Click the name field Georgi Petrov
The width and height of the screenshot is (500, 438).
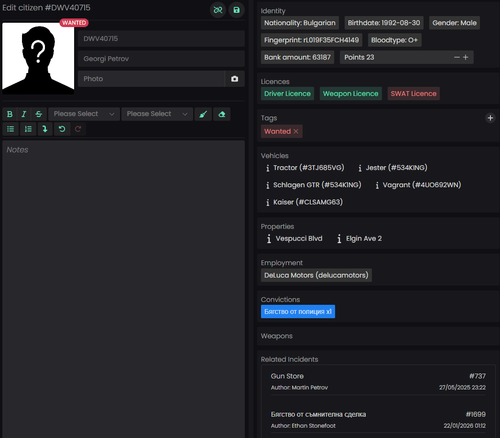161,59
